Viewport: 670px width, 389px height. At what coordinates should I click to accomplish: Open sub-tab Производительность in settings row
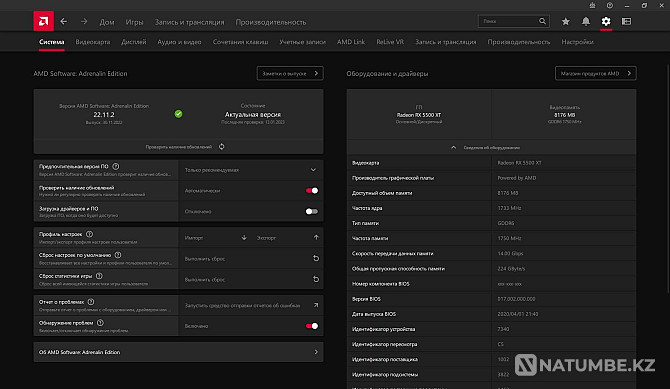(519, 42)
